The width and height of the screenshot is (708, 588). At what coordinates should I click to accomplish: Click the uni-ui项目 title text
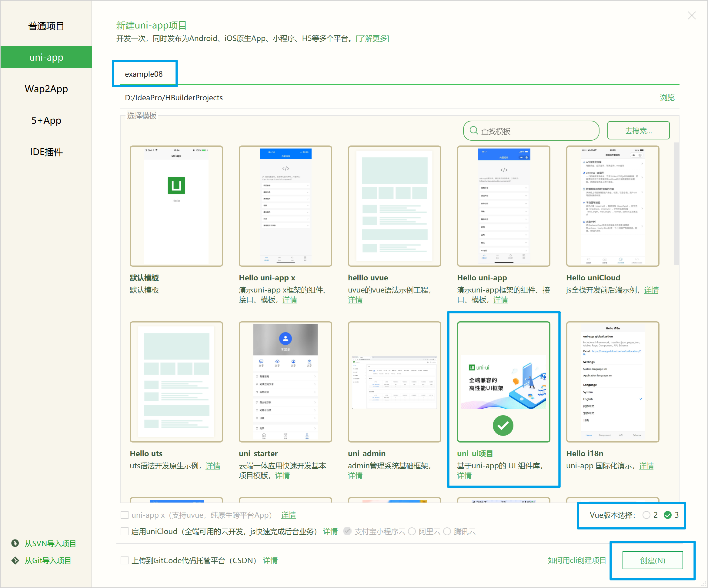point(475,453)
